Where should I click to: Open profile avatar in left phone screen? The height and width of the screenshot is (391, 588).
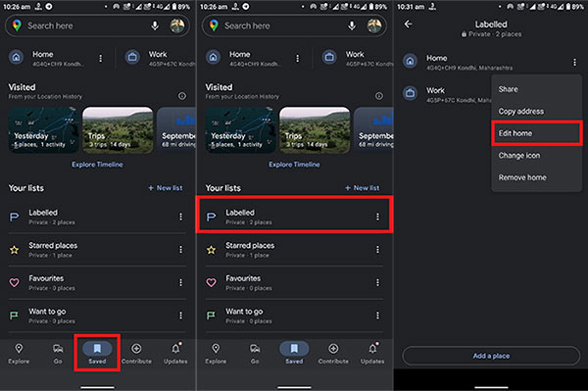[x=177, y=25]
